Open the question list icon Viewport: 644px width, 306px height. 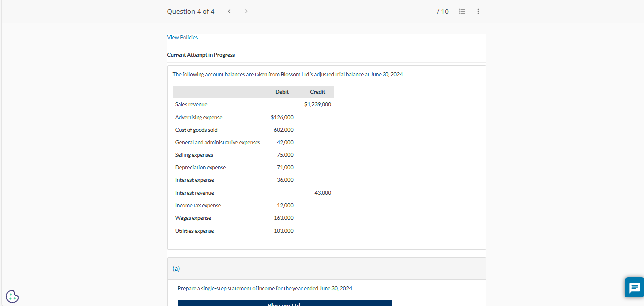[461, 11]
